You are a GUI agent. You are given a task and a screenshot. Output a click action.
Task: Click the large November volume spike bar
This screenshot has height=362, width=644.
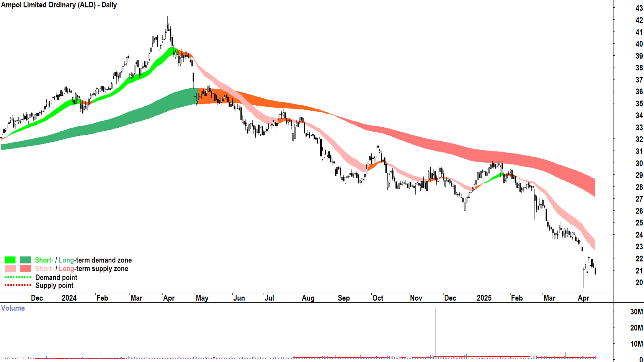pyautogui.click(x=435, y=332)
